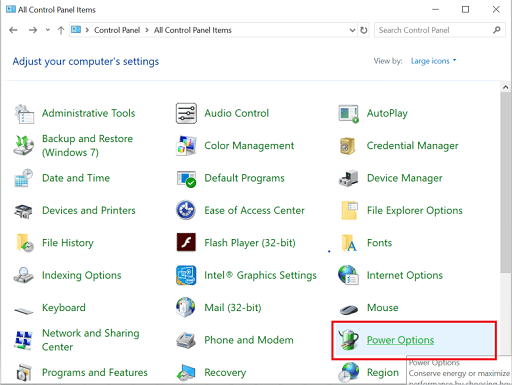Go back with the Back arrow

pos(13,30)
